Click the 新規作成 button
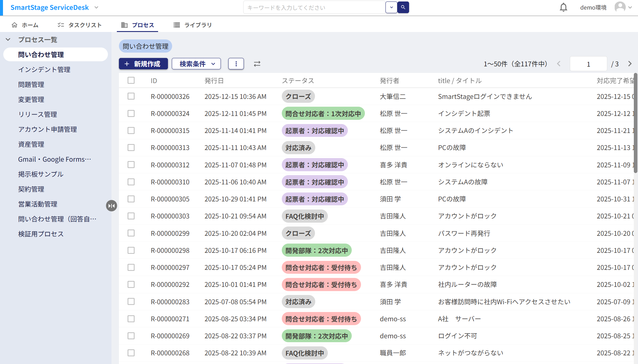Image resolution: width=638 pixels, height=364 pixels. [x=143, y=64]
